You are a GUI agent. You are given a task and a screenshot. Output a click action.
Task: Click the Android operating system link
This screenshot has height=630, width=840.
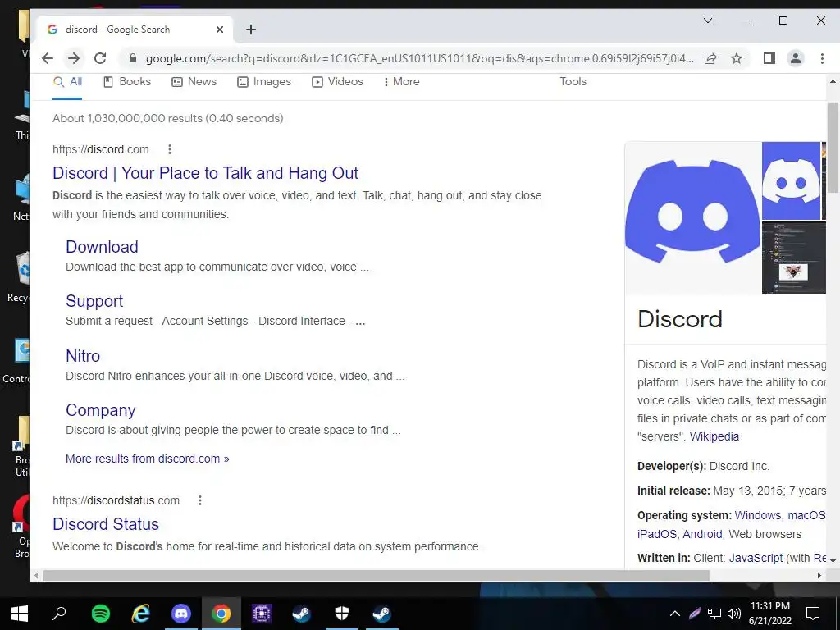(x=702, y=534)
